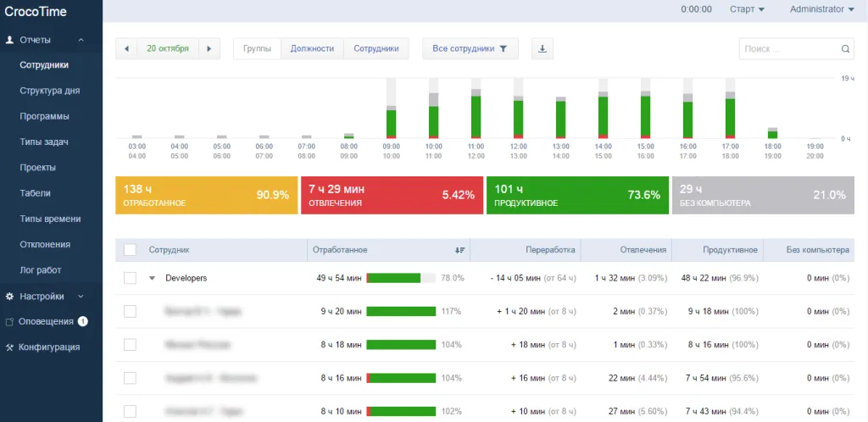Click the Настройки wrench gear icon
The image size is (868, 422).
(x=9, y=297)
